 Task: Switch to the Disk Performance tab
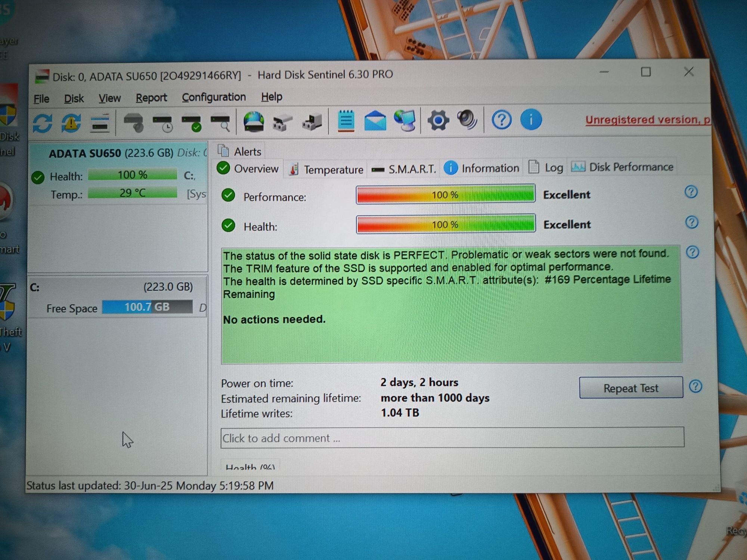point(623,167)
